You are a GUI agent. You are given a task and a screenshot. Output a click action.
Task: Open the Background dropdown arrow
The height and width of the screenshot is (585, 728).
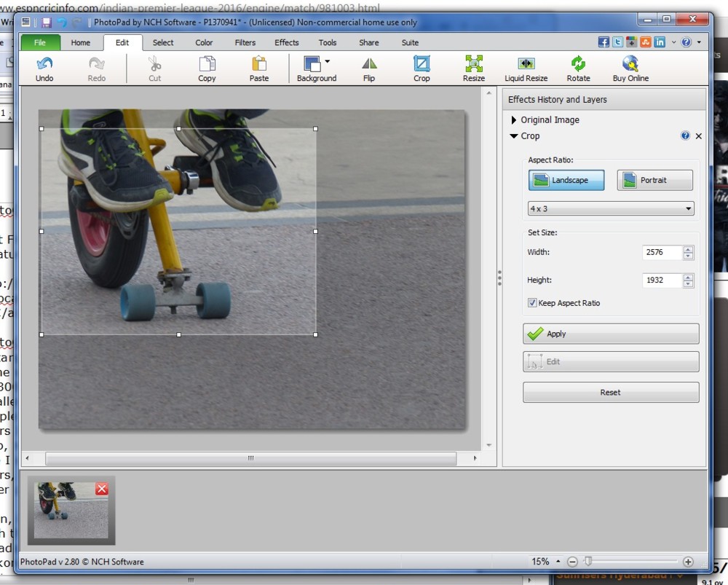328,62
